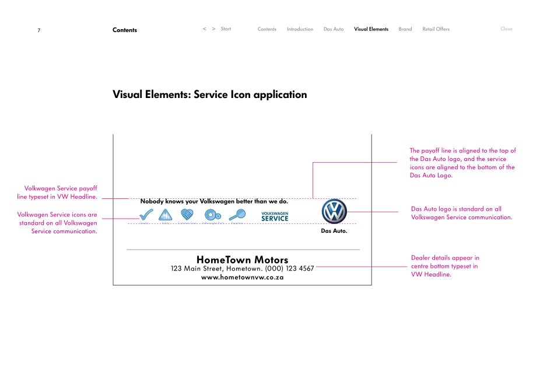Click the page number 7
This screenshot has width=554, height=392.
tap(38, 30)
